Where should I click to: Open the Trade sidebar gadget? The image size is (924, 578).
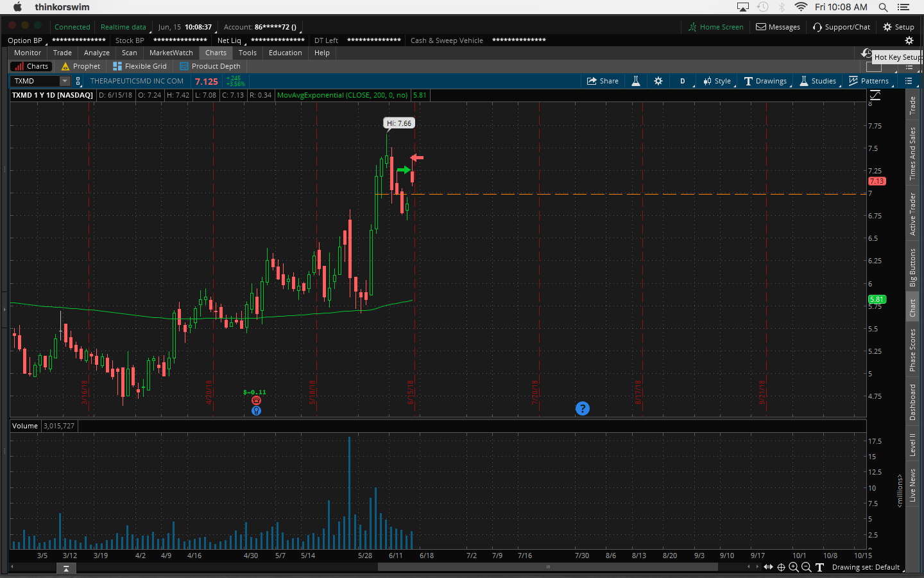coord(912,105)
